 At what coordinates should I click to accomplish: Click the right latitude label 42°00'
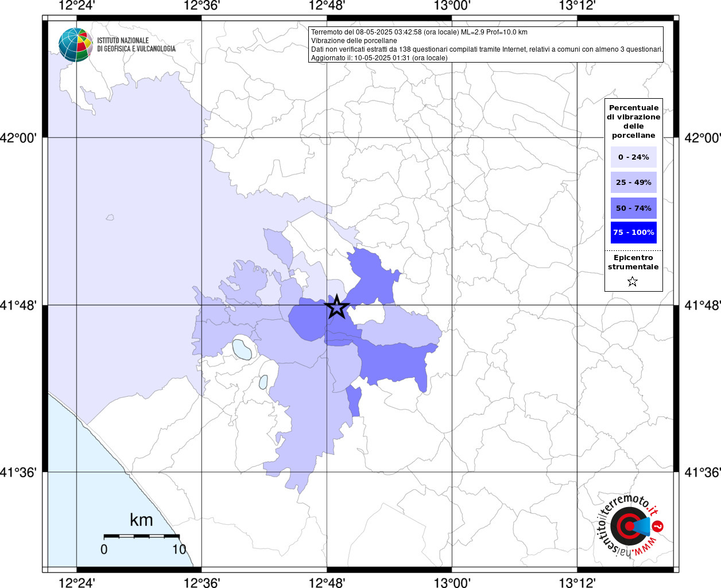[x=703, y=138]
